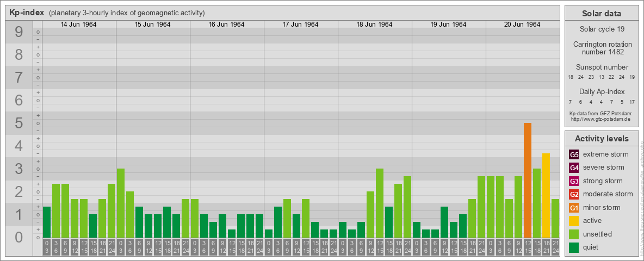Image resolution: width=644 pixels, height=261 pixels.
Task: Select the 19 Jun 1964 date header
Action: [449, 24]
